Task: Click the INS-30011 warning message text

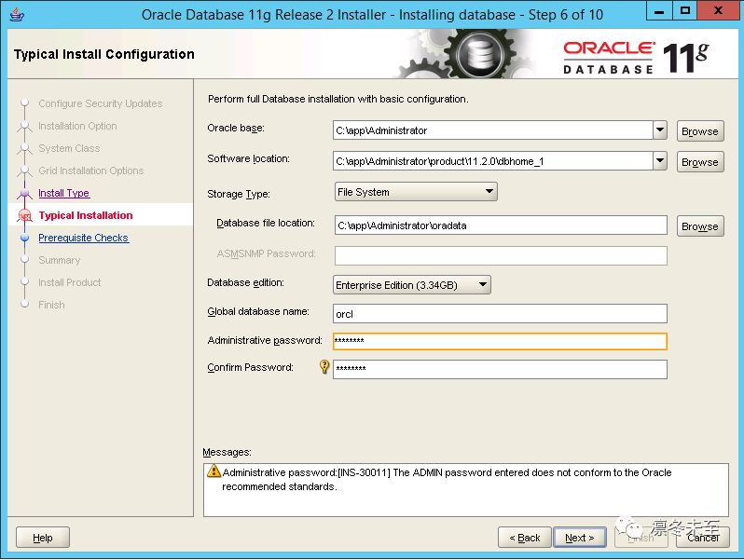Action: [447, 479]
